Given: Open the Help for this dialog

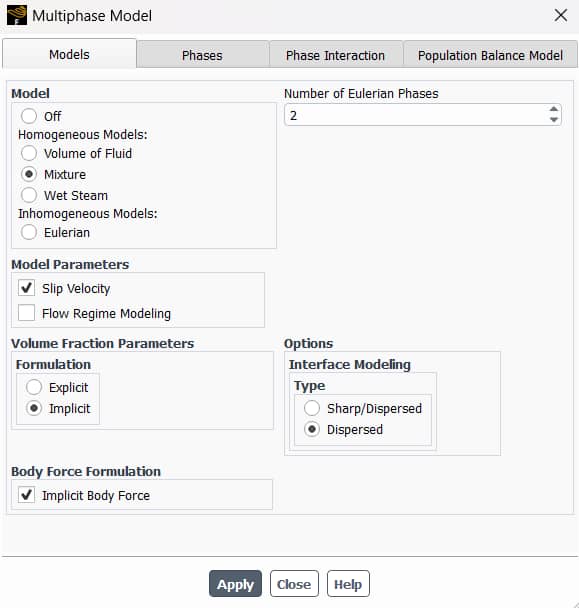Looking at the screenshot, I should [x=348, y=584].
